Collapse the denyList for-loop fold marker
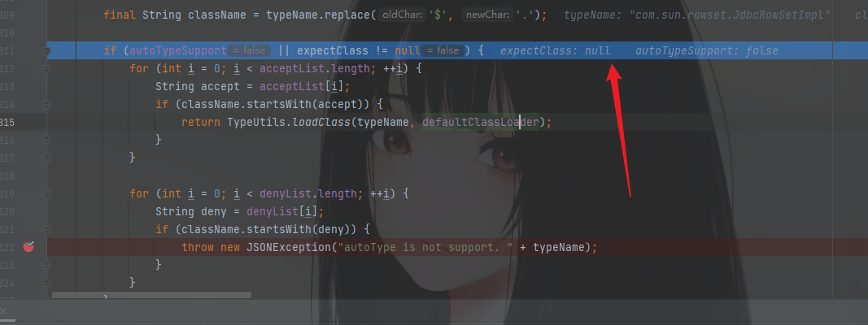The height and width of the screenshot is (325, 868). [47, 193]
